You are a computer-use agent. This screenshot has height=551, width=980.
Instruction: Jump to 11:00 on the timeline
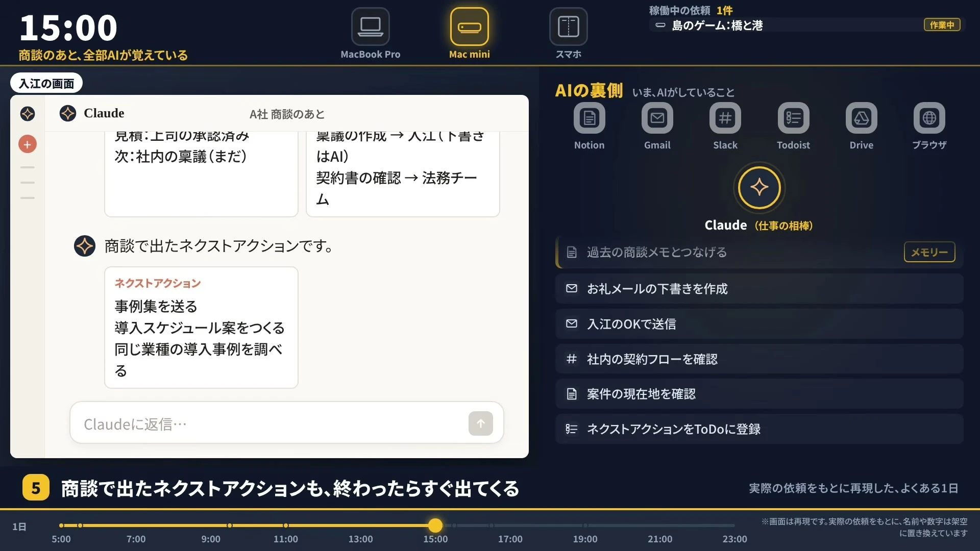(285, 539)
